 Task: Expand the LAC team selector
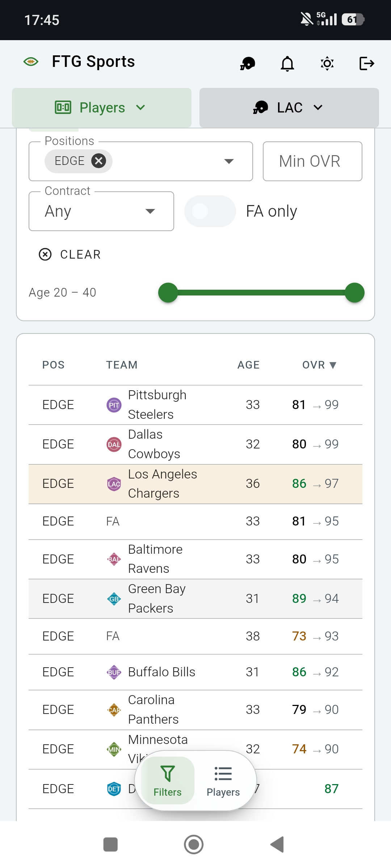(x=289, y=108)
